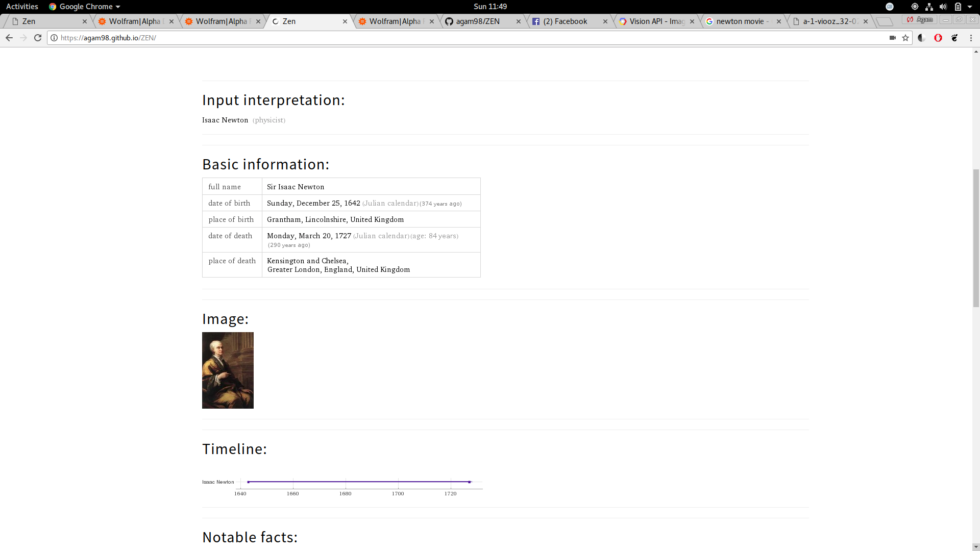Screen dimensions: 980x551
Task: View site information icon beside URL
Action: click(54, 38)
